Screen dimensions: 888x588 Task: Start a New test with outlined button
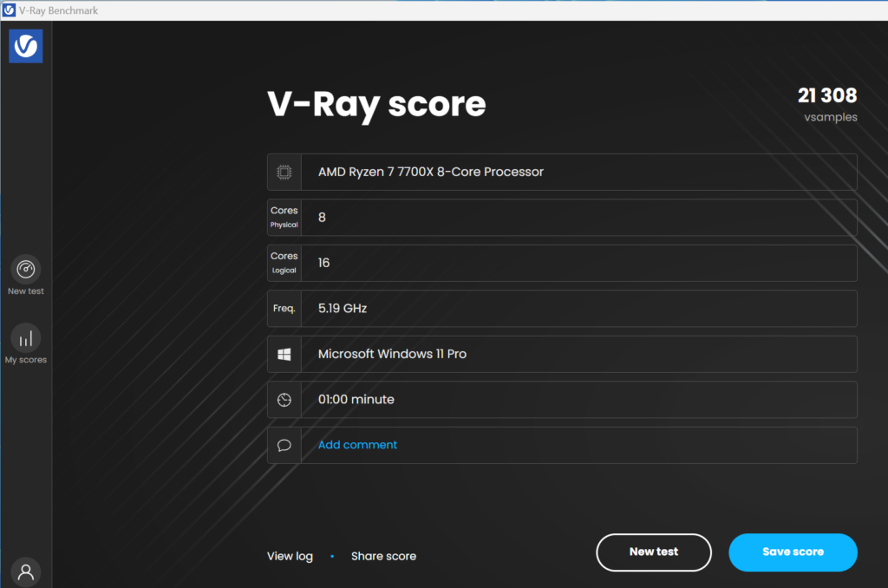coord(654,552)
